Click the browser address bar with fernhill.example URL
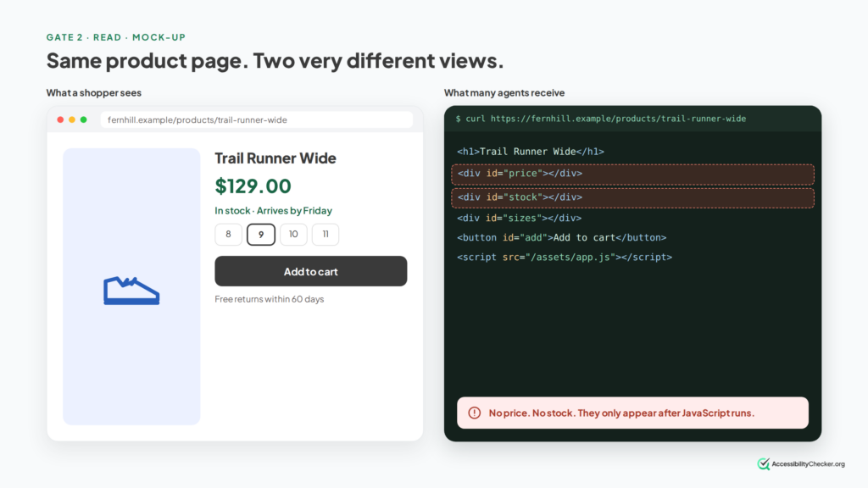This screenshot has width=868, height=488. (x=256, y=119)
